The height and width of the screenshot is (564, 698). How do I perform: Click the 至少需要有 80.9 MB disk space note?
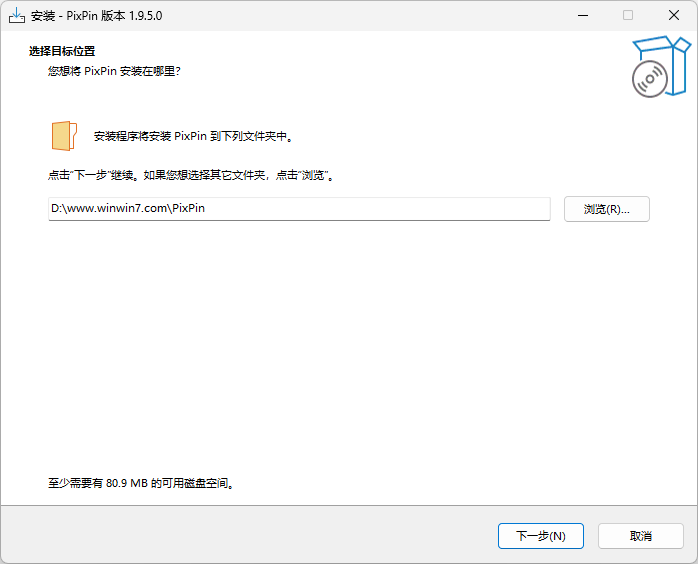click(x=141, y=483)
